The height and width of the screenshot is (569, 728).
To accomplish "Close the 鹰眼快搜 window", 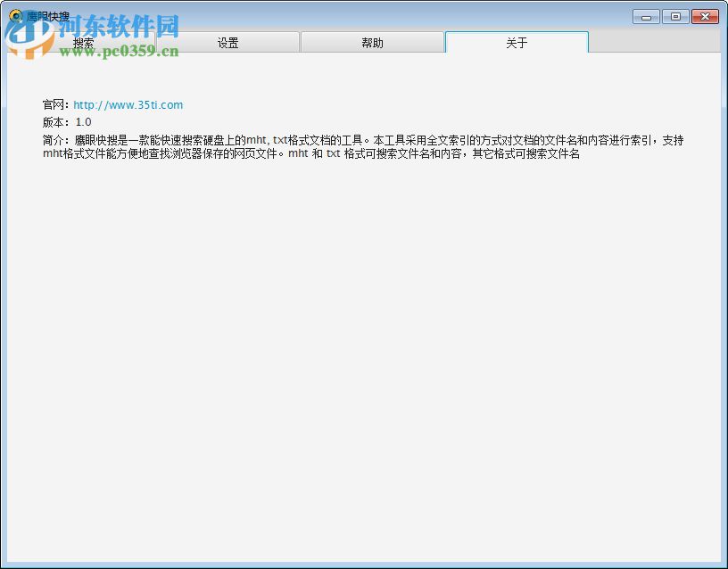I will tap(707, 15).
